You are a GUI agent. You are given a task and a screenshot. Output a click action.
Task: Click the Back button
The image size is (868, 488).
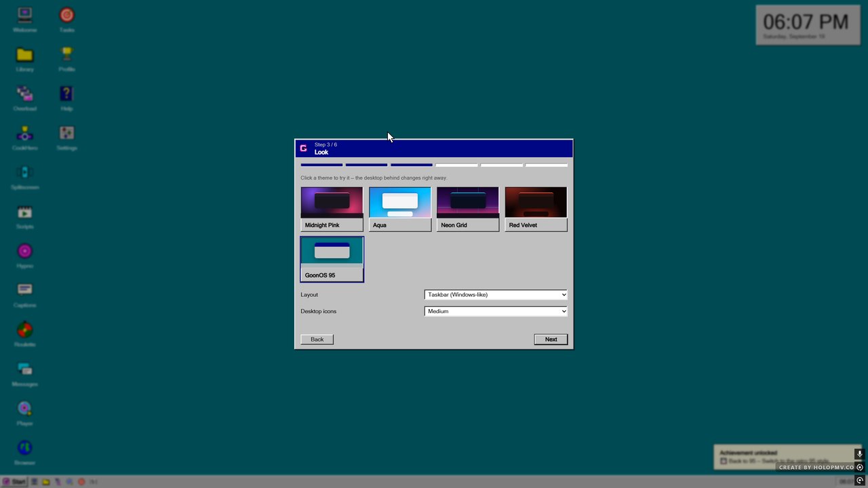[317, 339]
